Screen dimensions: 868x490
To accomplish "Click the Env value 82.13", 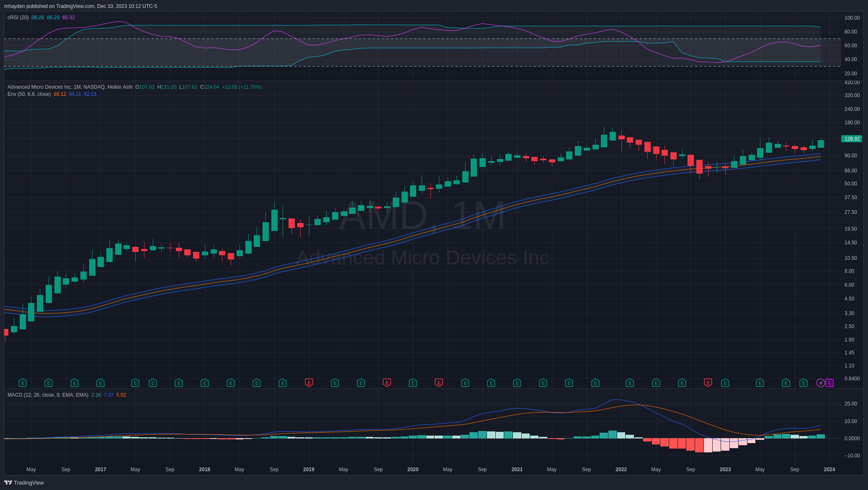I will pyautogui.click(x=90, y=94).
